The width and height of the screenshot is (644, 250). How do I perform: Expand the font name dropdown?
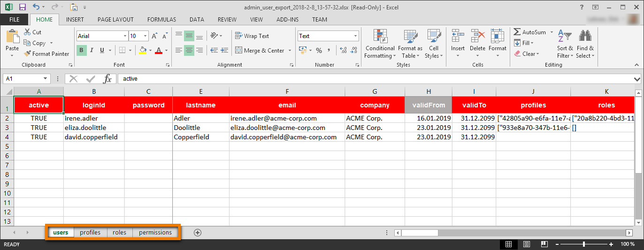(x=125, y=36)
